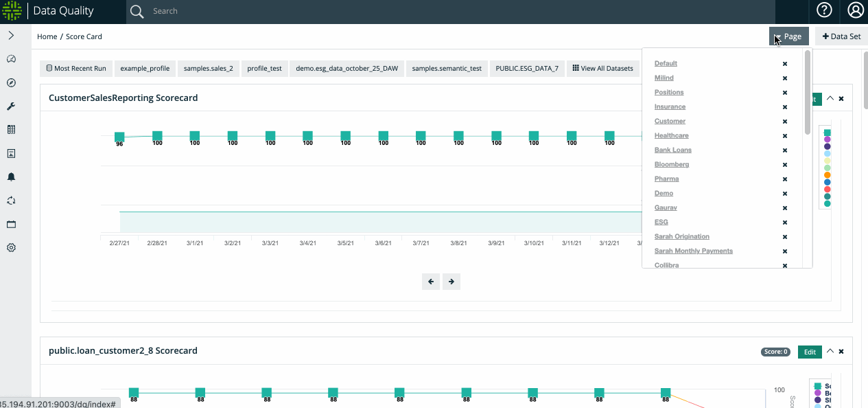Image resolution: width=868 pixels, height=408 pixels.
Task: Click the Page list dropdown scrollbar
Action: click(x=808, y=92)
